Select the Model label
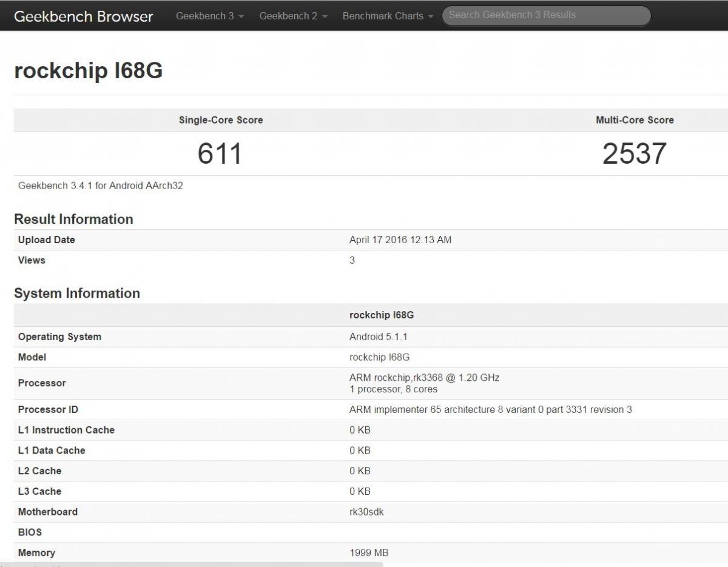728x567 pixels. (x=32, y=357)
